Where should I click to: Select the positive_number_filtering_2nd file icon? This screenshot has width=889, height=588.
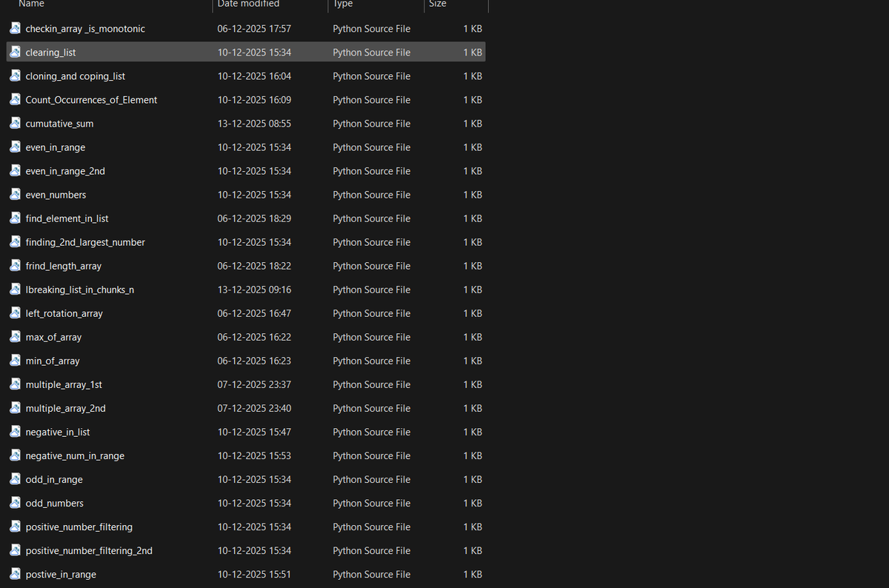tap(15, 550)
